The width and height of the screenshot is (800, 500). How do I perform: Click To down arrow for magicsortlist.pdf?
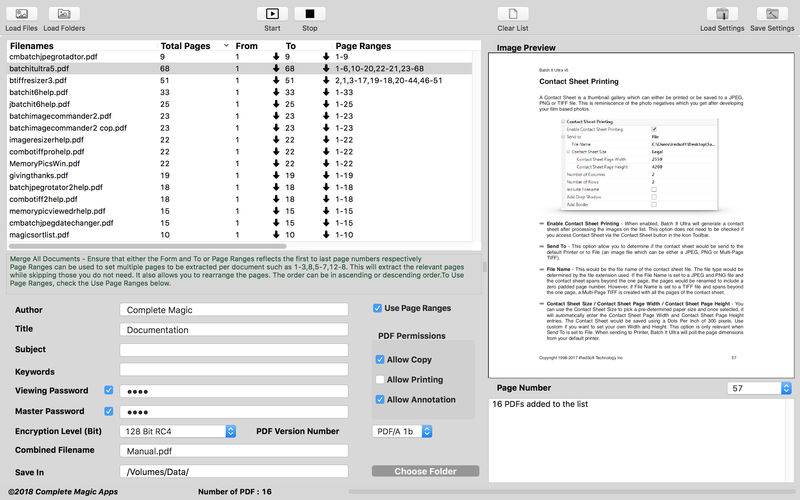tap(326, 235)
